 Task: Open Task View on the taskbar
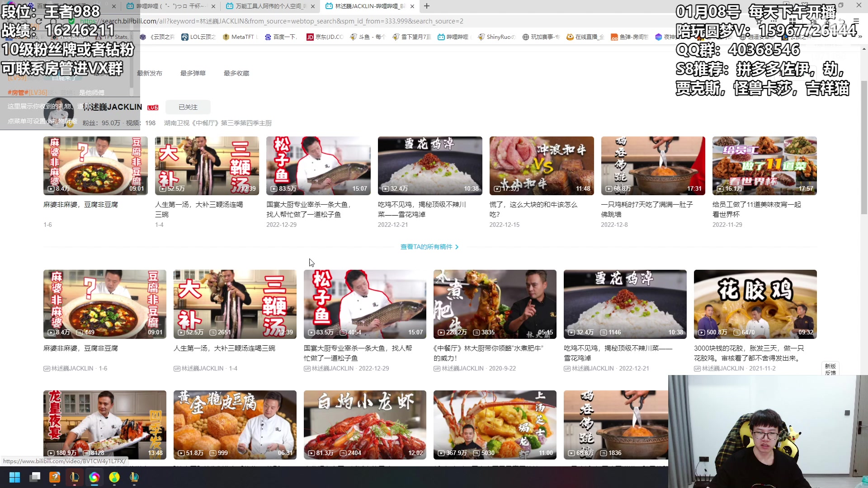[35, 477]
